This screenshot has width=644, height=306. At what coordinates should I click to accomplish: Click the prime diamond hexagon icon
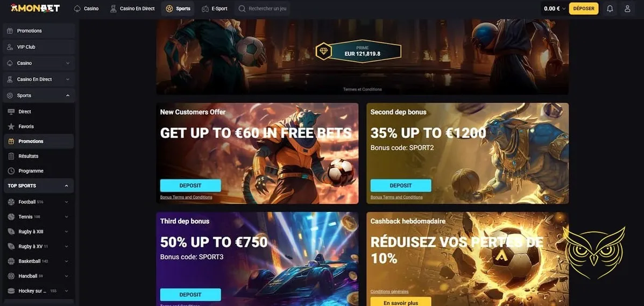click(x=323, y=51)
